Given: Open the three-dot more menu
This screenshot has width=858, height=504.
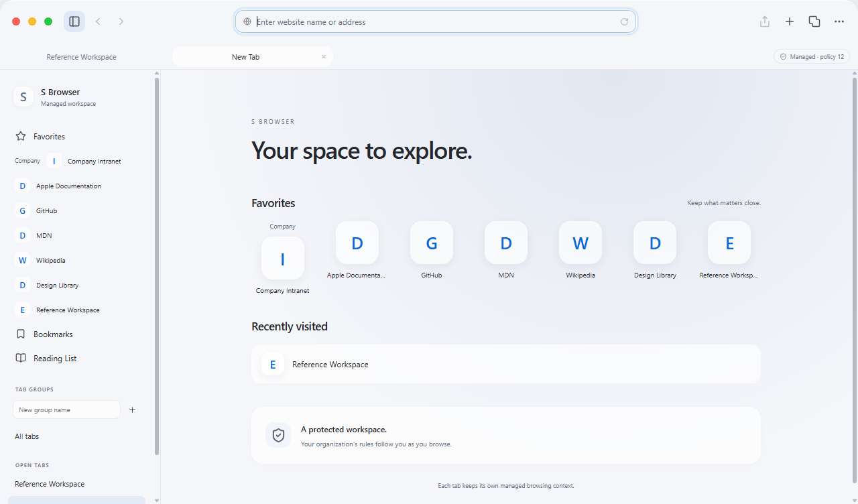Looking at the screenshot, I should click(x=839, y=21).
